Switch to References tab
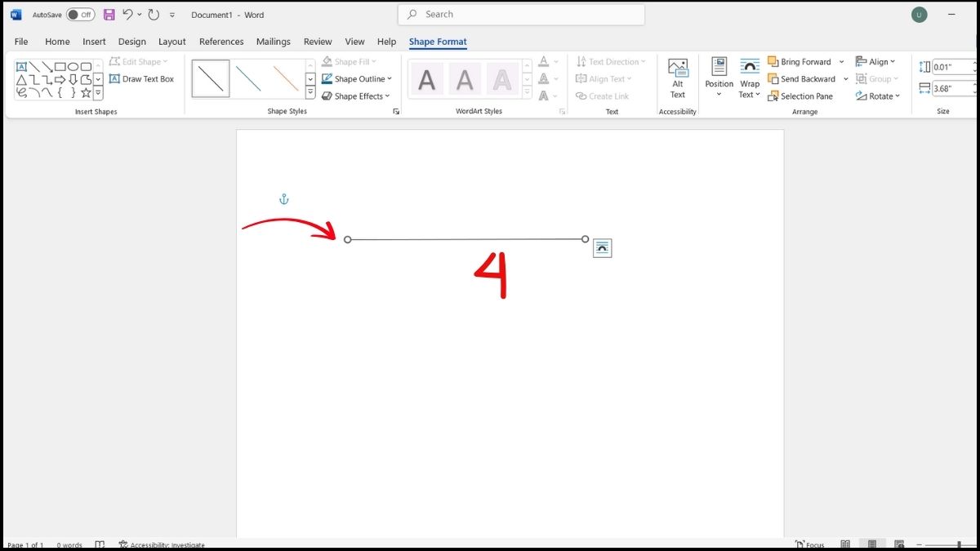Screen dimensions: 980x551 [x=221, y=42]
